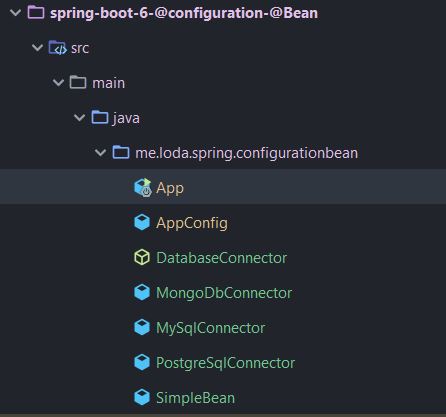Open AppConfig in the file tree
This screenshot has height=417, width=446.
click(192, 223)
